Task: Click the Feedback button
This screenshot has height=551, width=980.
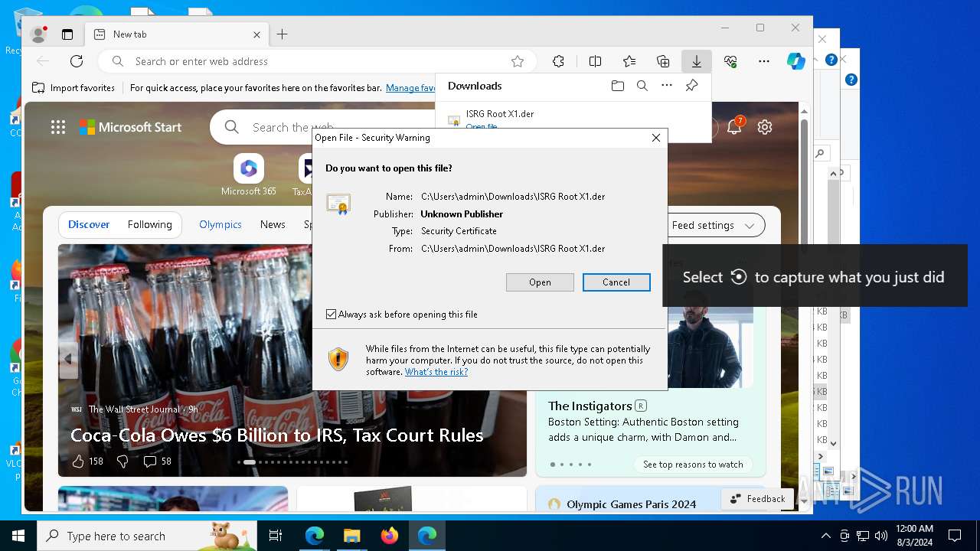Action: 757,499
